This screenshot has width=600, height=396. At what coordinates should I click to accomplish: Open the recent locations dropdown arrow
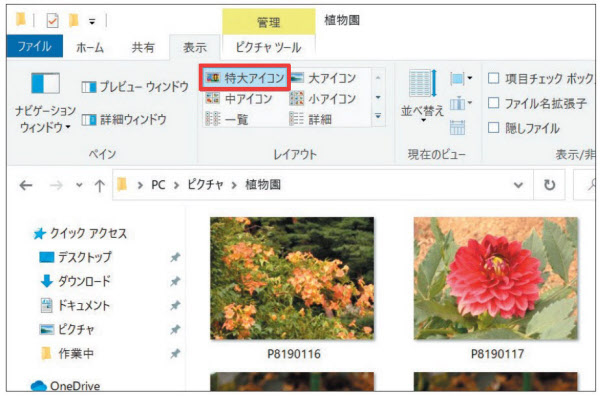[79, 186]
